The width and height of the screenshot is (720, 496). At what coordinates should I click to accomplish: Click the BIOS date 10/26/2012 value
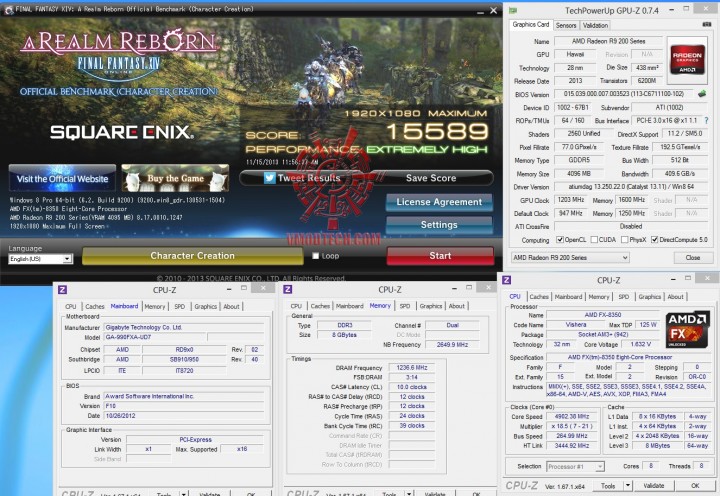pos(184,416)
